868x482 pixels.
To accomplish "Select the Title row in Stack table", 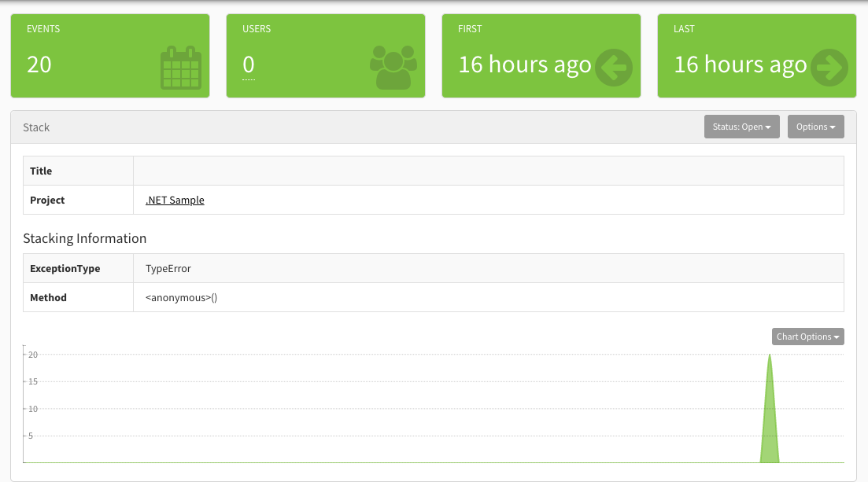I will pyautogui.click(x=41, y=171).
